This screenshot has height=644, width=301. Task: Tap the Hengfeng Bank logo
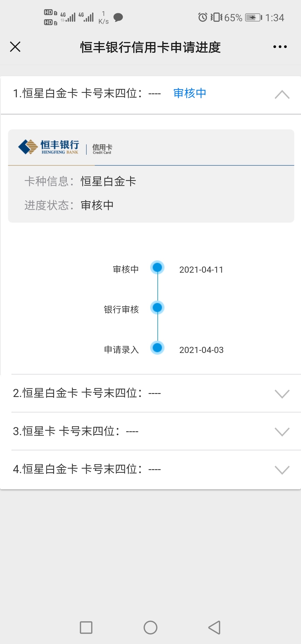pyautogui.click(x=49, y=147)
